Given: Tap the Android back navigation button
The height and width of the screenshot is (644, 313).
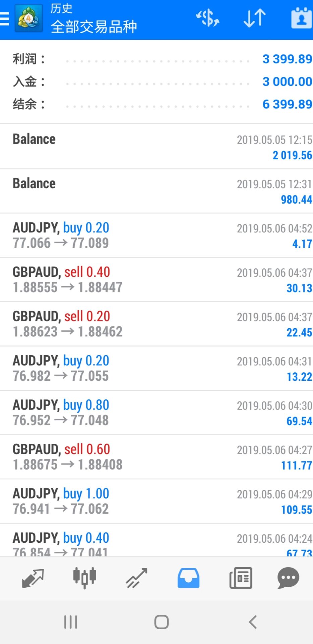Looking at the screenshot, I should (253, 622).
